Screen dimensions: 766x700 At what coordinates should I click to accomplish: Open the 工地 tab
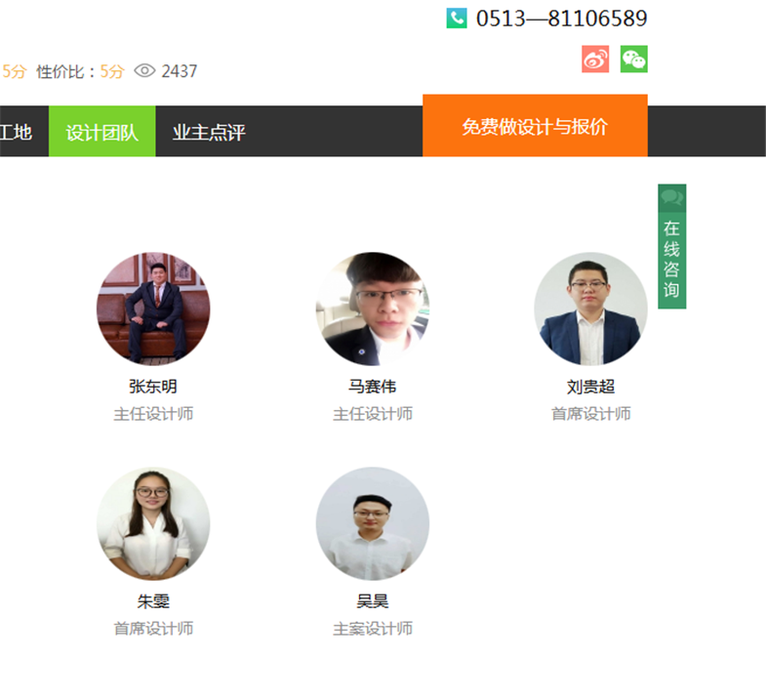(x=17, y=132)
